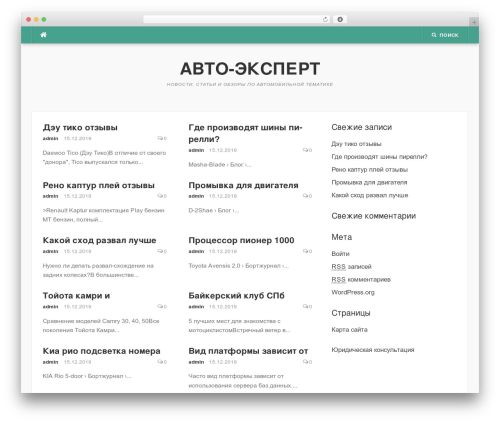Image resolution: width=500 pixels, height=423 pixels.
Task: Click admin author under Дэу тико отзывы
Action: (x=50, y=138)
